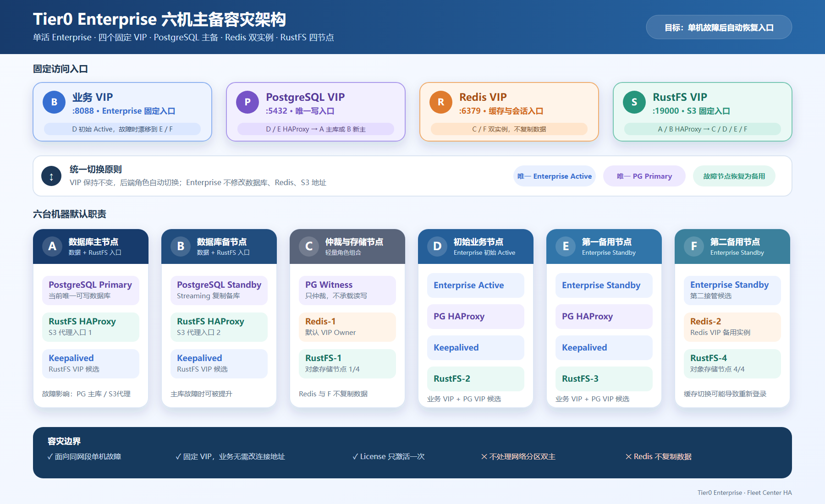Click the Enterprise Active block on node D
Image resolution: width=825 pixels, height=504 pixels.
coord(476,285)
